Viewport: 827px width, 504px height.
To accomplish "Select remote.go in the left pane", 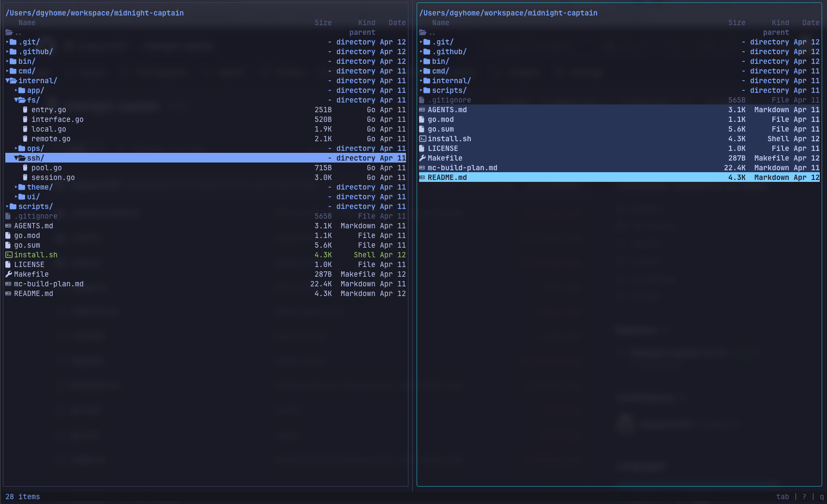I will [51, 139].
